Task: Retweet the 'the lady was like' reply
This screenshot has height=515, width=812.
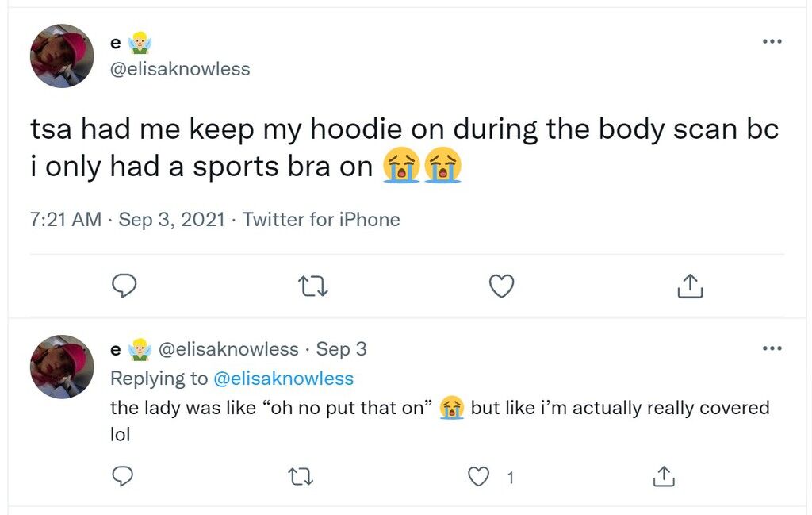Action: (301, 477)
